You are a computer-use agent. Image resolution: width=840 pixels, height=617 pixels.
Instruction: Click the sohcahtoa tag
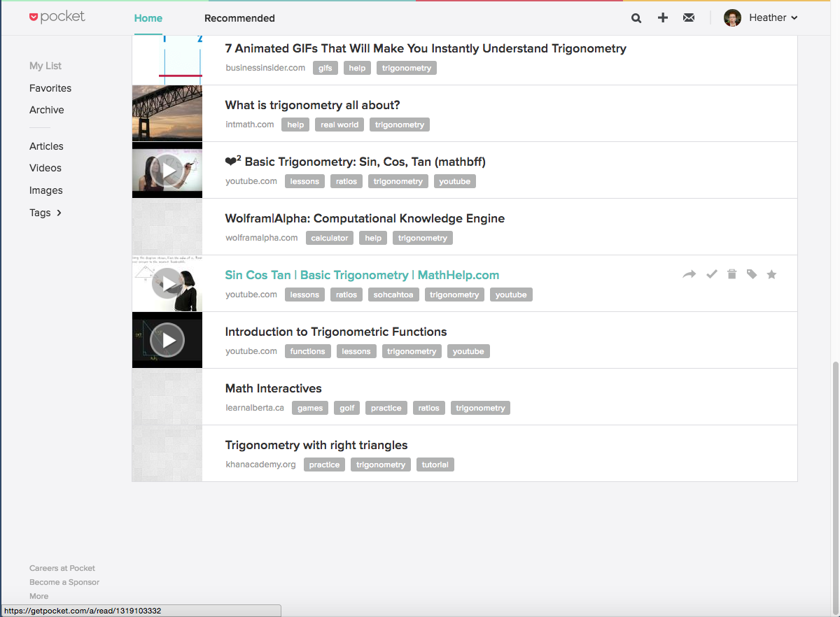[x=393, y=295]
